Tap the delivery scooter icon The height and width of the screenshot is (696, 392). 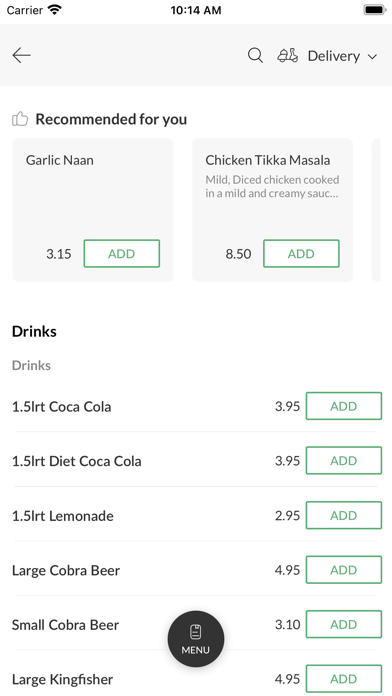[x=288, y=55]
